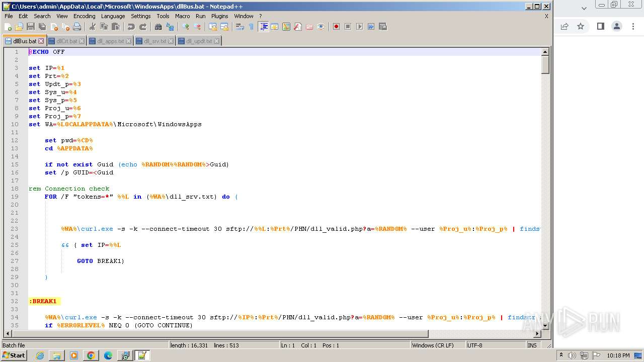Open the File menu
This screenshot has width=644, height=362.
point(9,16)
